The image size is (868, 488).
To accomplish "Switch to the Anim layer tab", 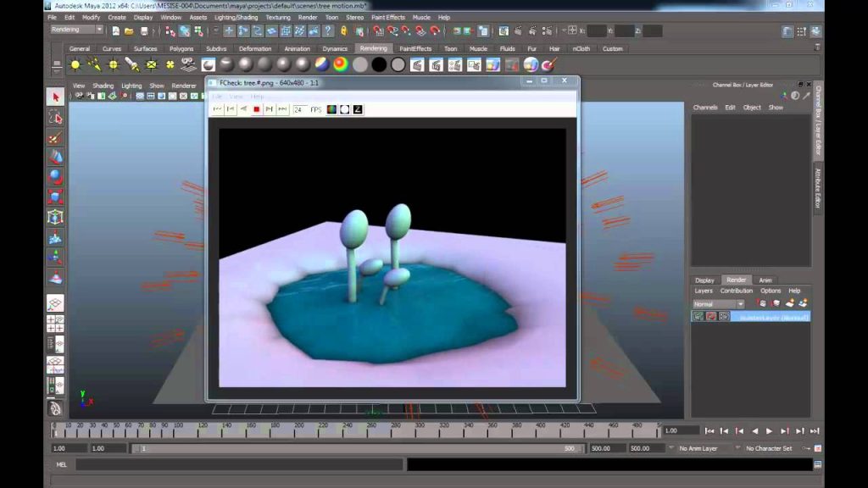I will click(x=765, y=280).
